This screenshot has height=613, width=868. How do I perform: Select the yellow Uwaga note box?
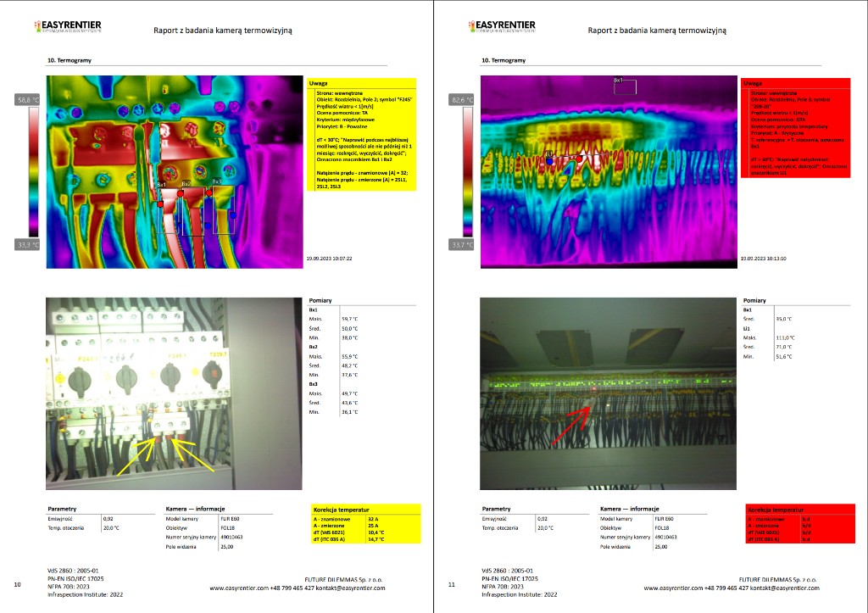(361, 135)
